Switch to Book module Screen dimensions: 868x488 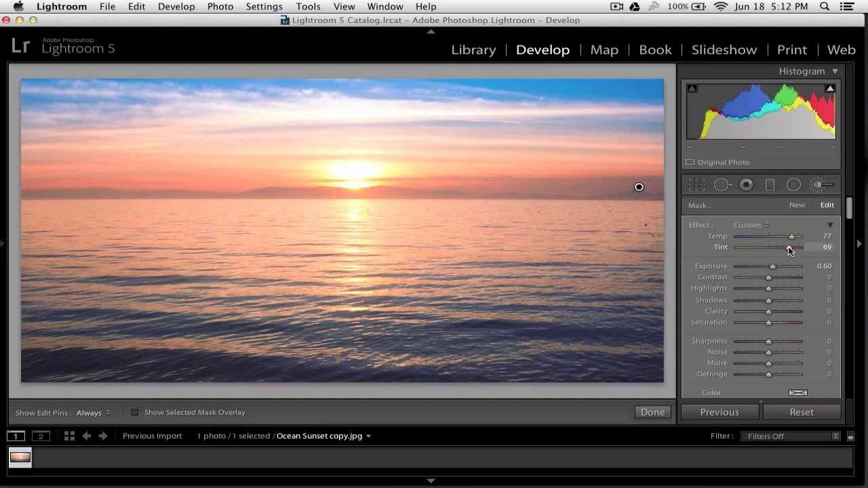(655, 49)
